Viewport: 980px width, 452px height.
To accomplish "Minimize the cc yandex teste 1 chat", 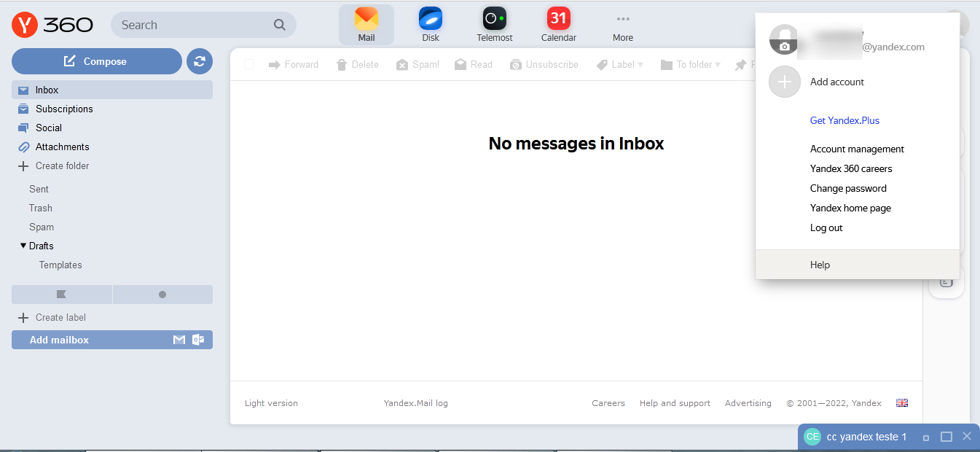I will [926, 437].
